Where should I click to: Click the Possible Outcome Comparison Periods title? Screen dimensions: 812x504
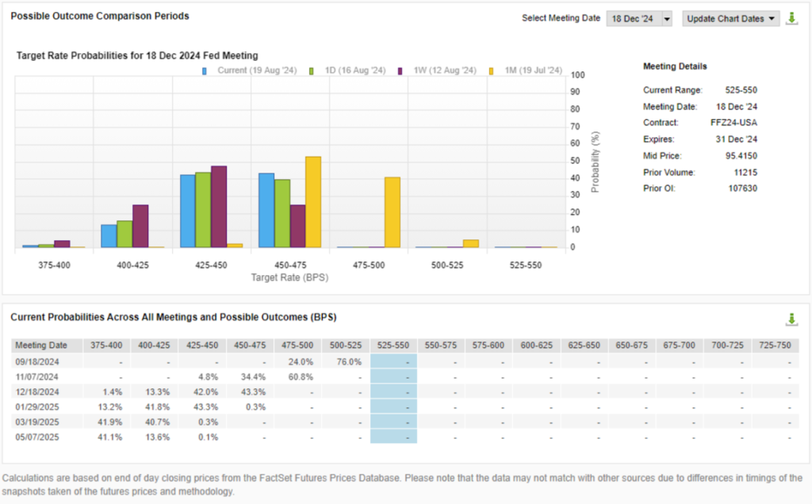tap(100, 16)
